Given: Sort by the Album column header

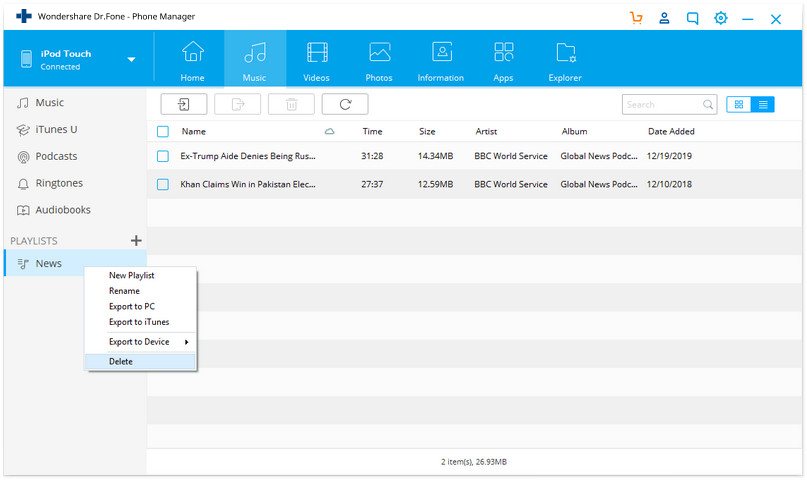Looking at the screenshot, I should click(574, 132).
